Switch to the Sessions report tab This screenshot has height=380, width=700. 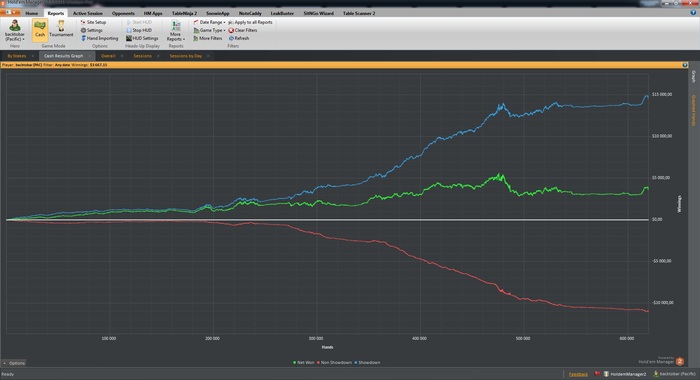(142, 56)
